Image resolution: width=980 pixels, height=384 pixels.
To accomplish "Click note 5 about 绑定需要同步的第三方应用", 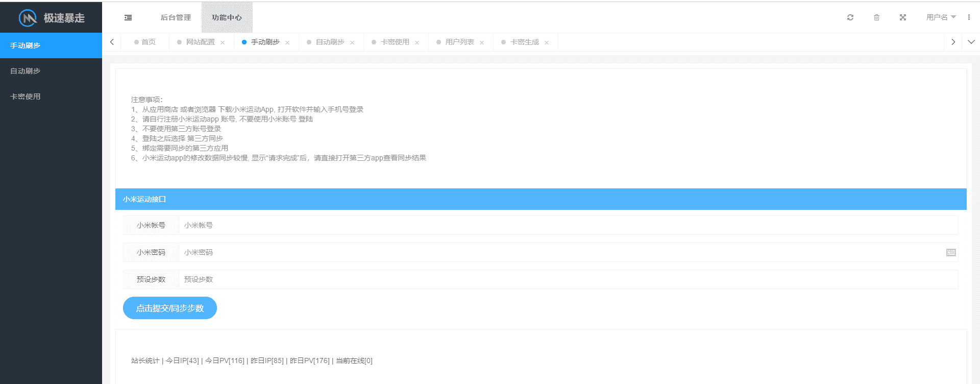I will (180, 148).
